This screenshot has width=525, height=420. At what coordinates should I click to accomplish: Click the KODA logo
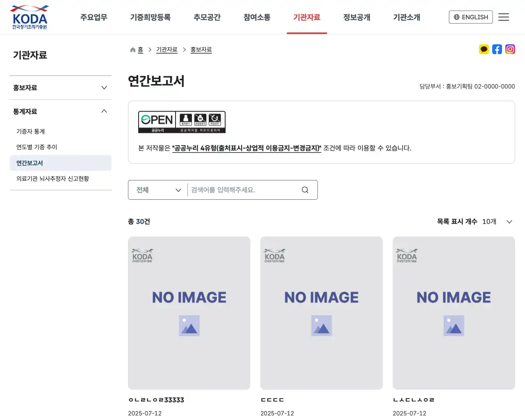[x=29, y=17]
